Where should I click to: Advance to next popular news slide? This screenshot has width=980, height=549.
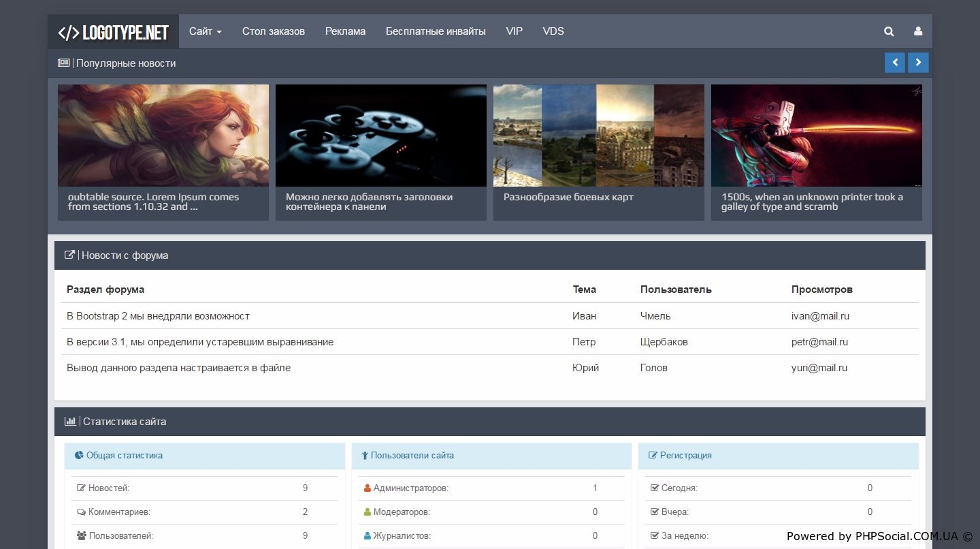click(918, 63)
